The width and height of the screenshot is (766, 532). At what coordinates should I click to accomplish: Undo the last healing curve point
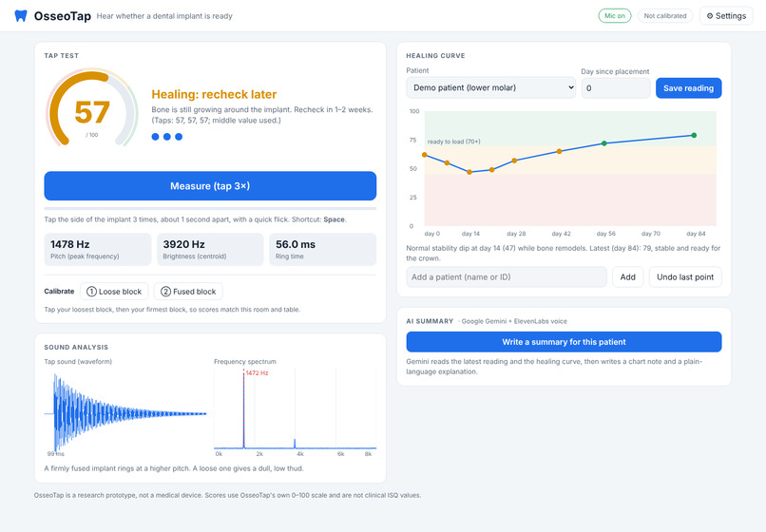[685, 277]
